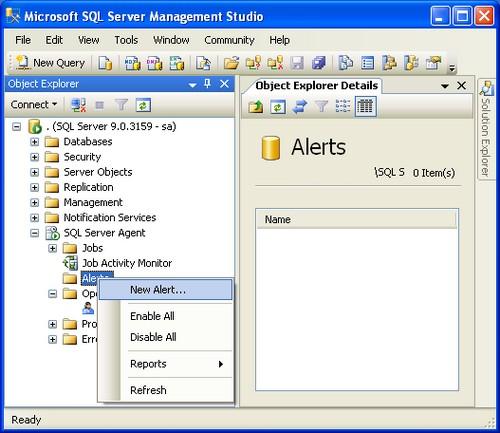
Task: Open the Summary list icon in toolbar
Action: click(367, 63)
